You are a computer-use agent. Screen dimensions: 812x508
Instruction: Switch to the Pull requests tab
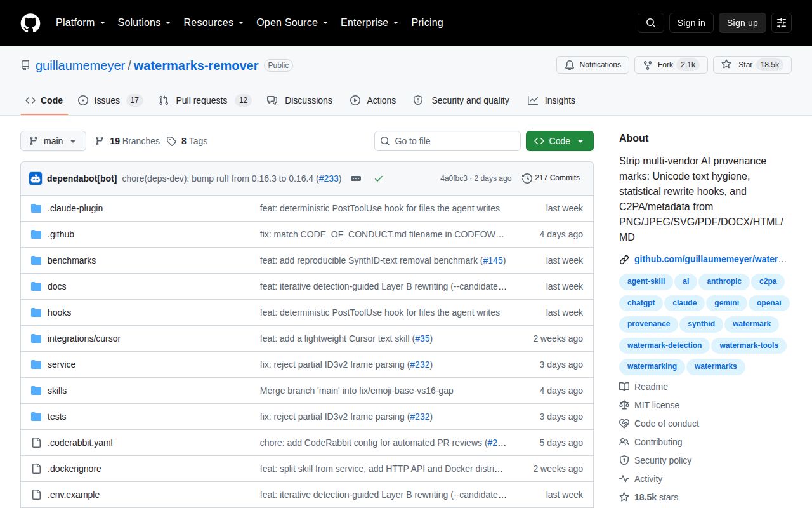coord(205,100)
